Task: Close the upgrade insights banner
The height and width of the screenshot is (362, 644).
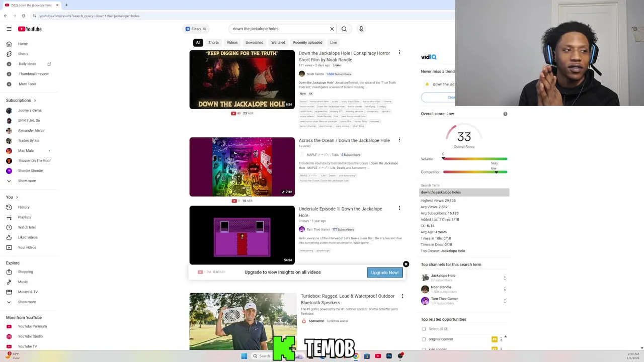Action: click(x=406, y=264)
